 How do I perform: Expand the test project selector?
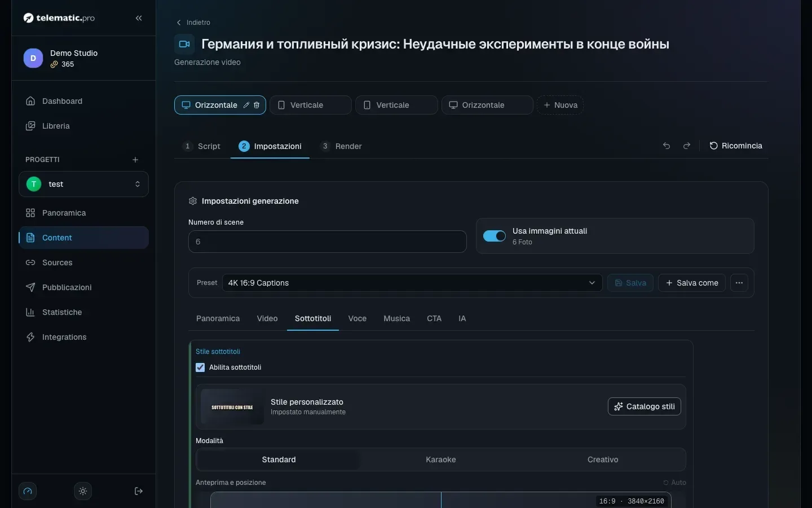(83, 184)
